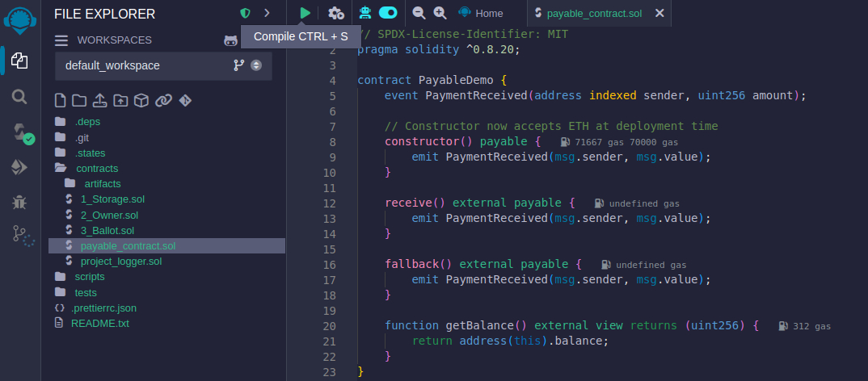Image resolution: width=868 pixels, height=381 pixels.
Task: Click the Remix logo in the sidebar
Action: pos(19,20)
